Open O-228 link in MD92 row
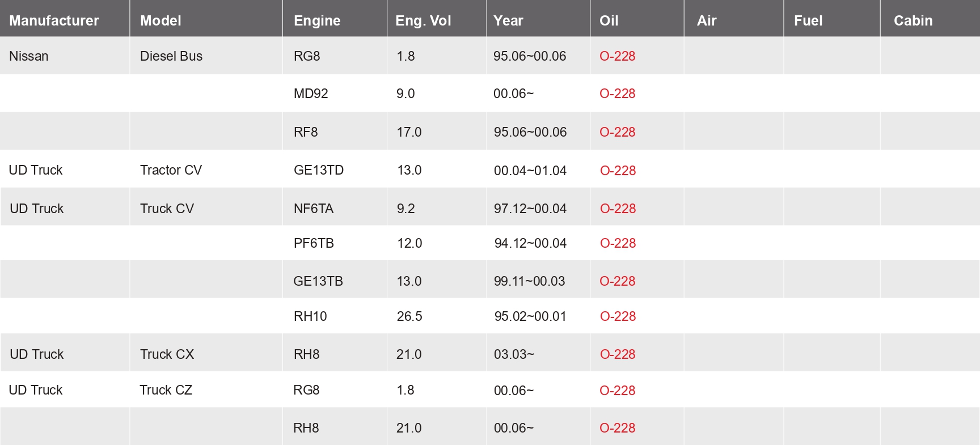The image size is (980, 445). [617, 94]
